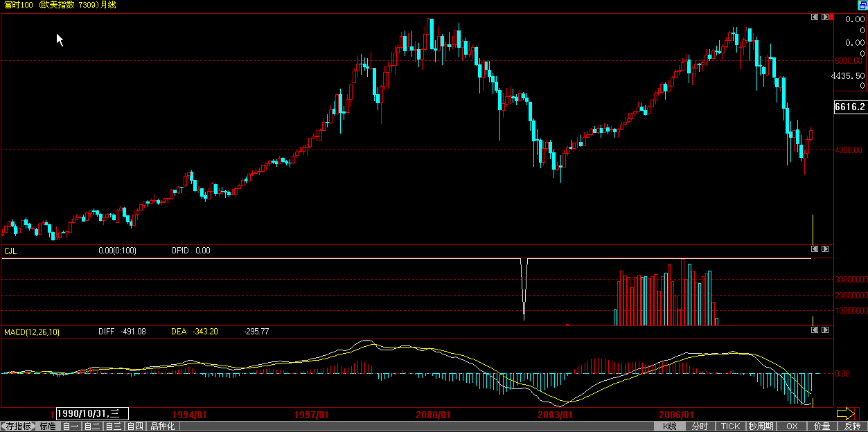Click the 0.00(0:100) CJL value

(117, 251)
